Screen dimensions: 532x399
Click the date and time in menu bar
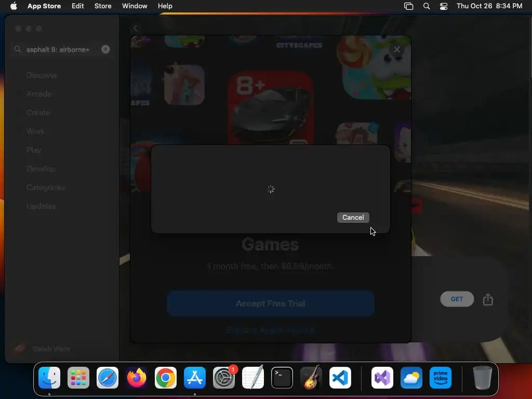489,6
